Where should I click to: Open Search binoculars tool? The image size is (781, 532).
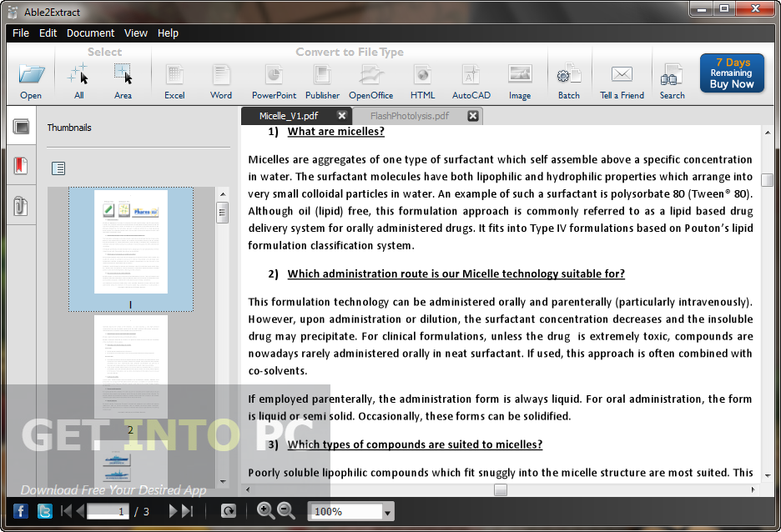[x=672, y=82]
